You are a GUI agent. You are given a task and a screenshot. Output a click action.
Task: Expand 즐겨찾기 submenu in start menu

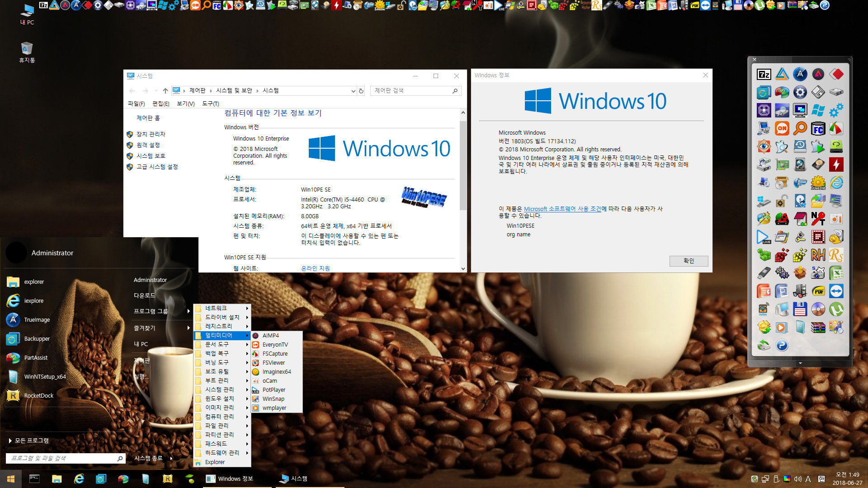point(161,328)
